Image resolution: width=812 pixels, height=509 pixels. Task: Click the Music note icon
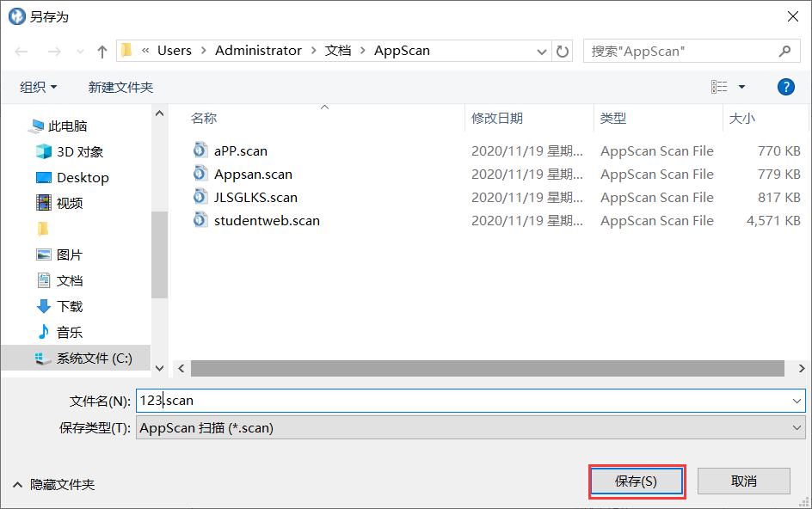(x=44, y=331)
